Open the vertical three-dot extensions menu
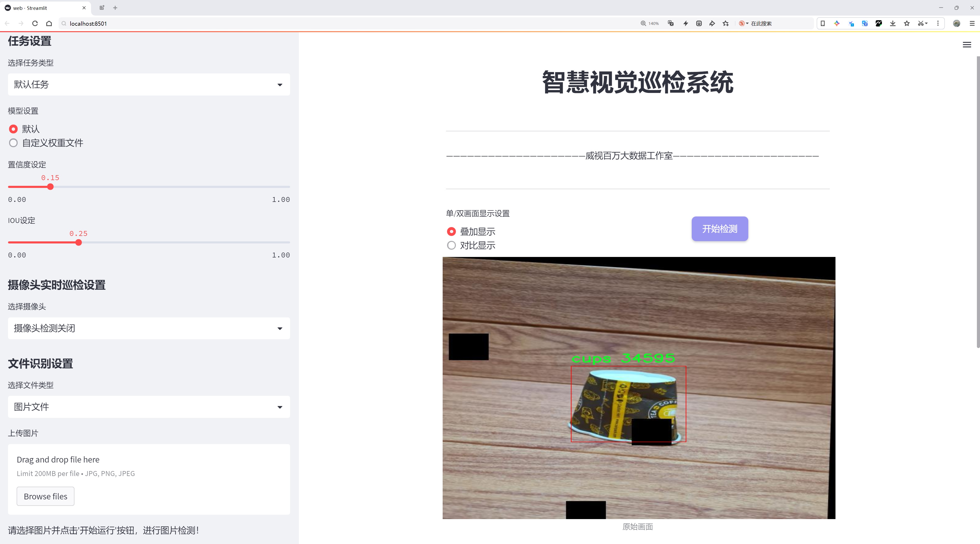The width and height of the screenshot is (980, 544). [938, 24]
